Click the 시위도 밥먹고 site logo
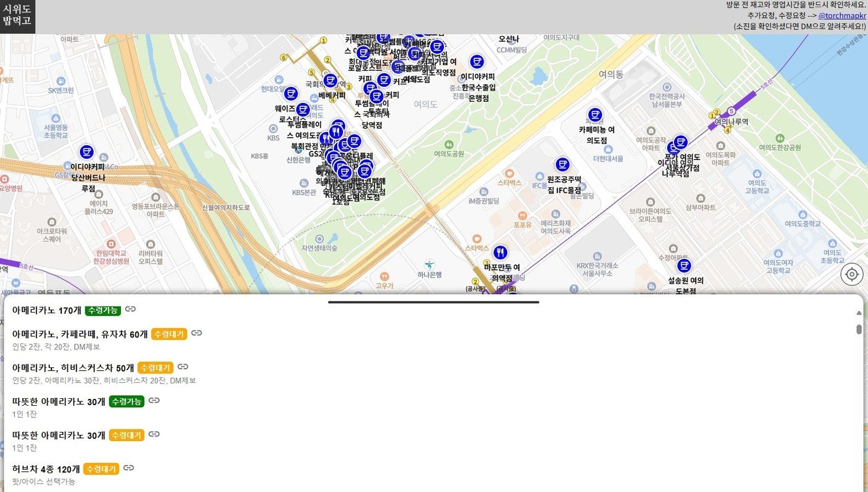 [x=17, y=17]
